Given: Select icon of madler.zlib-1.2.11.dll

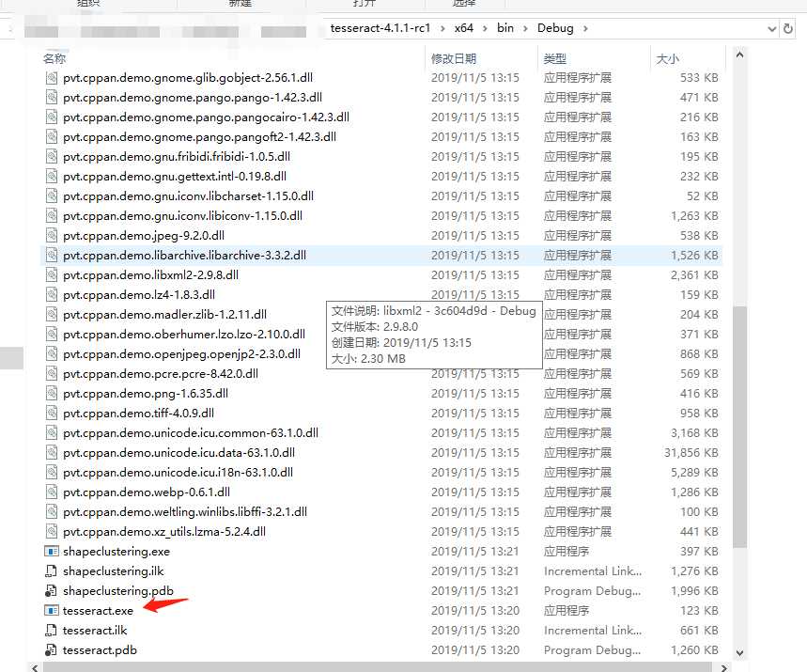Looking at the screenshot, I should pos(52,314).
